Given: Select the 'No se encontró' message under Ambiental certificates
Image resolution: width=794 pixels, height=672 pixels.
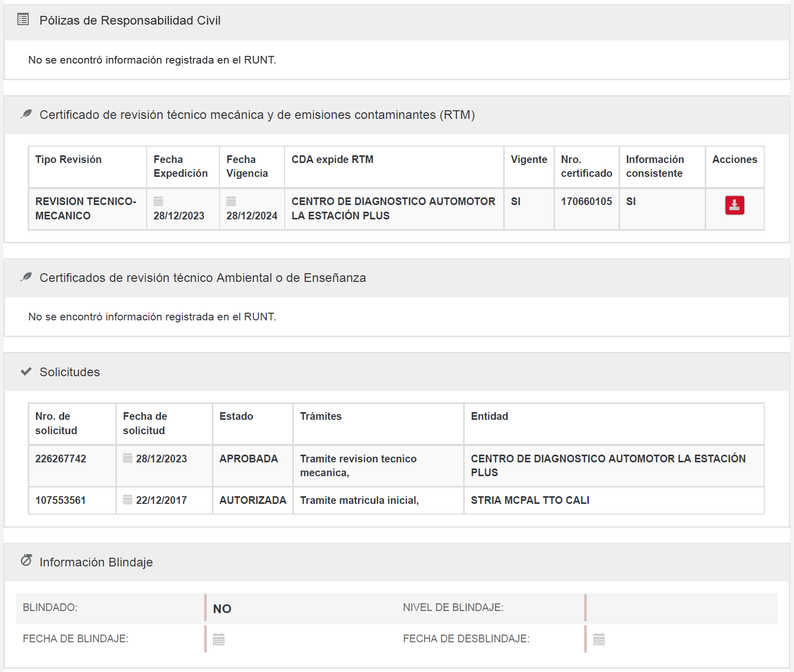Looking at the screenshot, I should click(152, 317).
